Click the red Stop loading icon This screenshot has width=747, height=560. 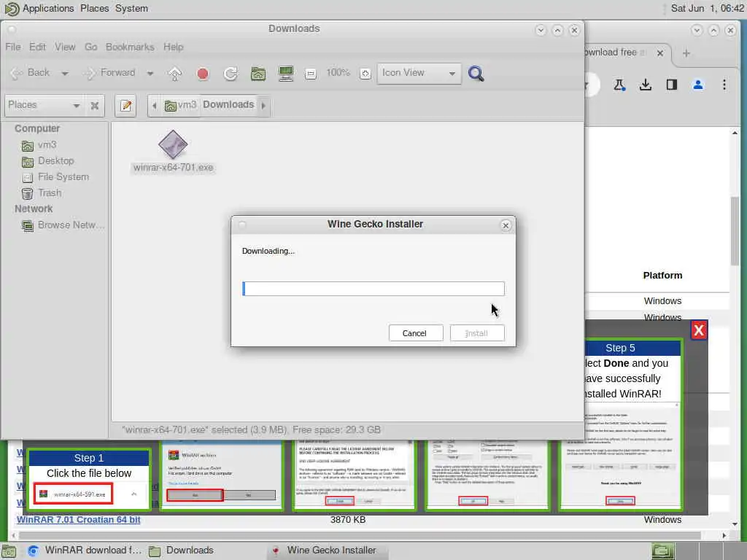(203, 74)
